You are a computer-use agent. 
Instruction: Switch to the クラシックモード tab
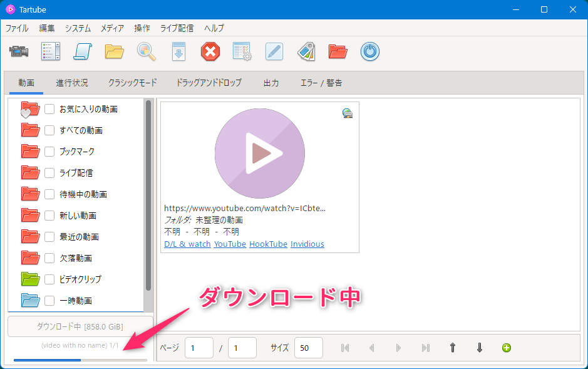(132, 83)
